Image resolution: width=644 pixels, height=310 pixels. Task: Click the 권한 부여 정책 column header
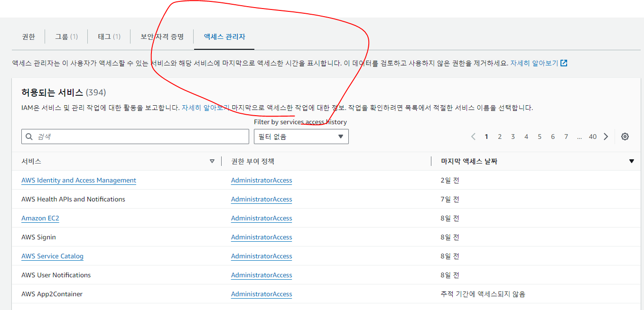252,161
